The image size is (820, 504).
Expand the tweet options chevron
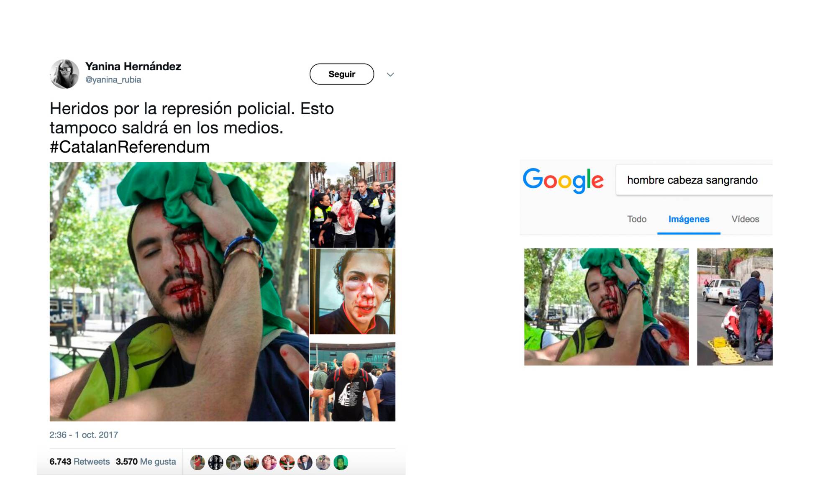(390, 74)
